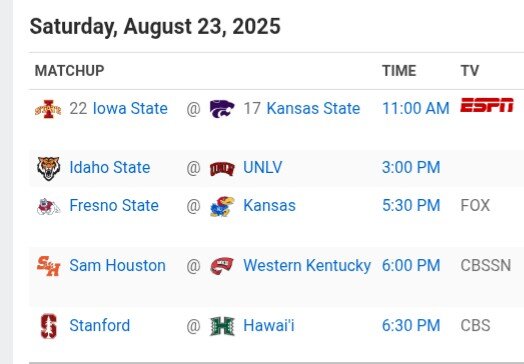Image resolution: width=524 pixels, height=364 pixels.
Task: Open the Idaho State team page
Action: pyautogui.click(x=110, y=167)
